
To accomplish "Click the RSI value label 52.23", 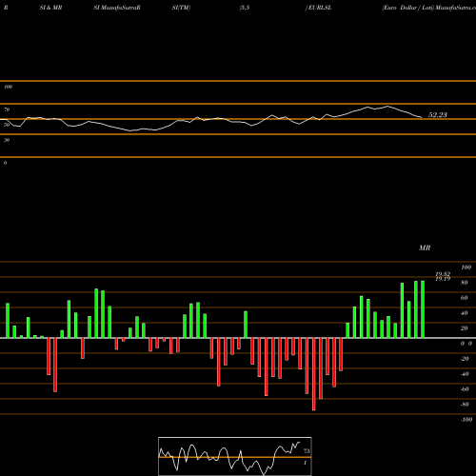I will [x=438, y=115].
